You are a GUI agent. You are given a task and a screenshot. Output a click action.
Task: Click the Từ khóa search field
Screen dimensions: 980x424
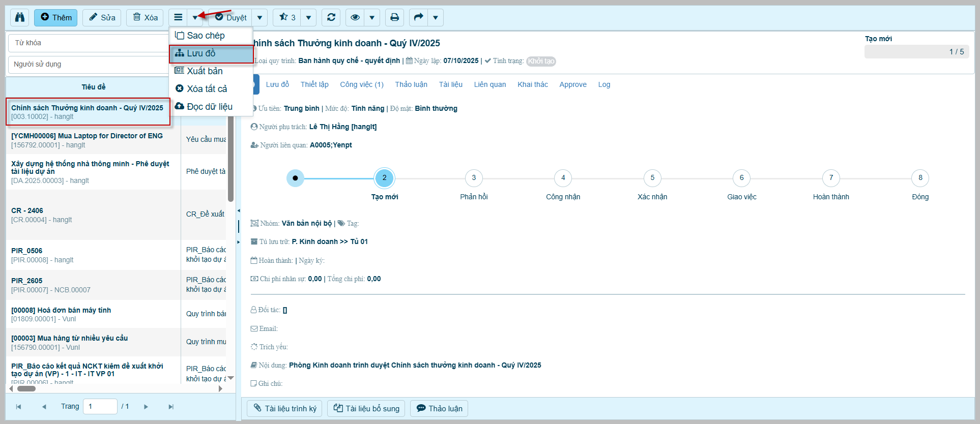coord(89,43)
